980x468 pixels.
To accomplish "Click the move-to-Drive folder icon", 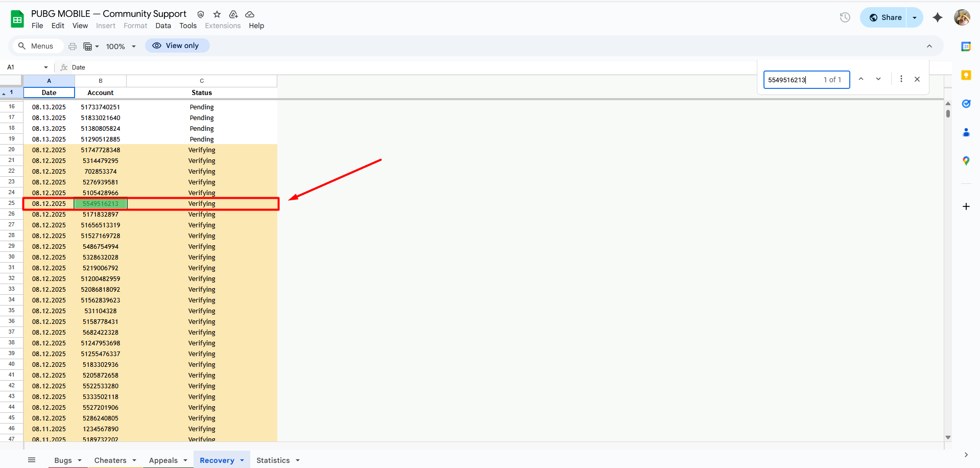I will tap(233, 14).
